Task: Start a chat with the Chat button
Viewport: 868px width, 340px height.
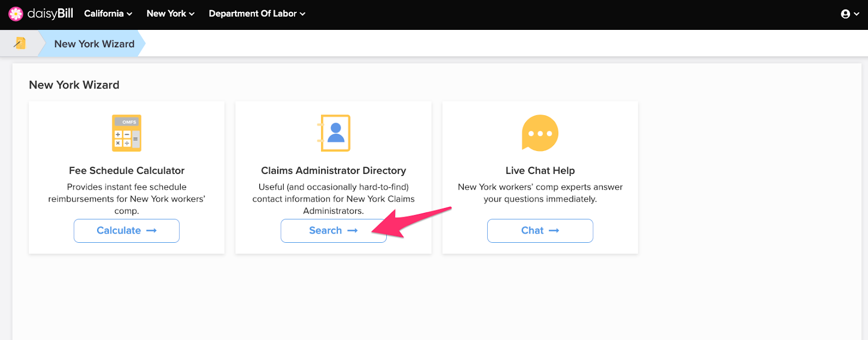Action: coord(540,231)
